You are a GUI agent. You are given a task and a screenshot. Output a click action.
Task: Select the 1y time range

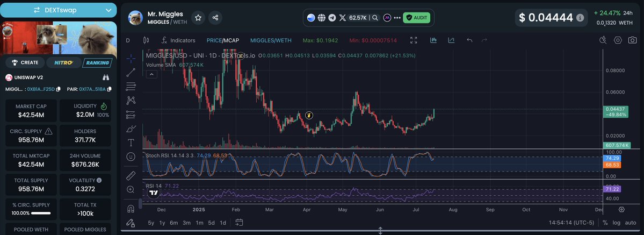coord(162,223)
